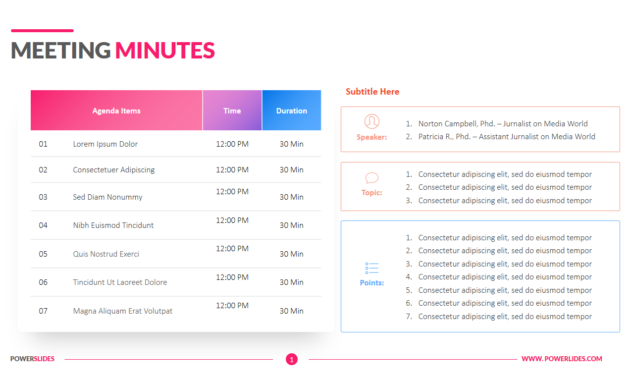Click row number 05 in the agenda table
The width and height of the screenshot is (630, 380).
43,254
